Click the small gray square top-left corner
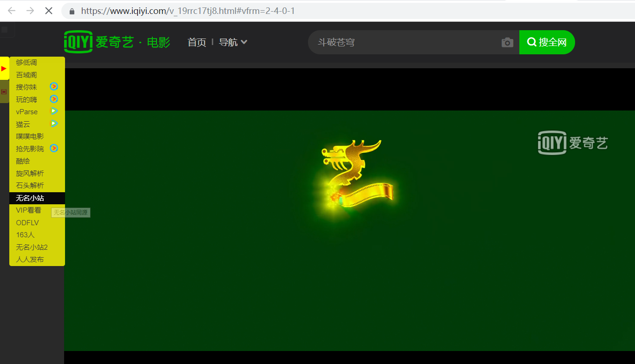635x364 pixels. (x=5, y=29)
